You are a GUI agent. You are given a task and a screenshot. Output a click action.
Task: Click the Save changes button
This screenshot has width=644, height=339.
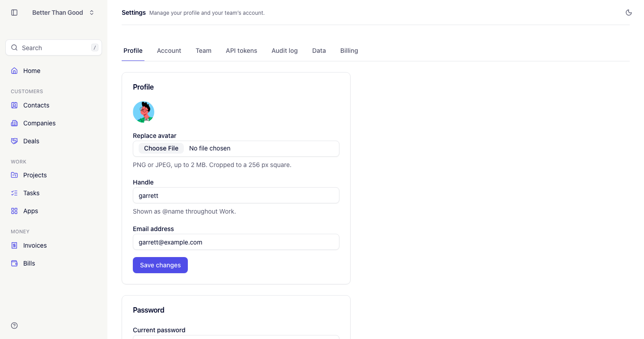click(x=160, y=265)
